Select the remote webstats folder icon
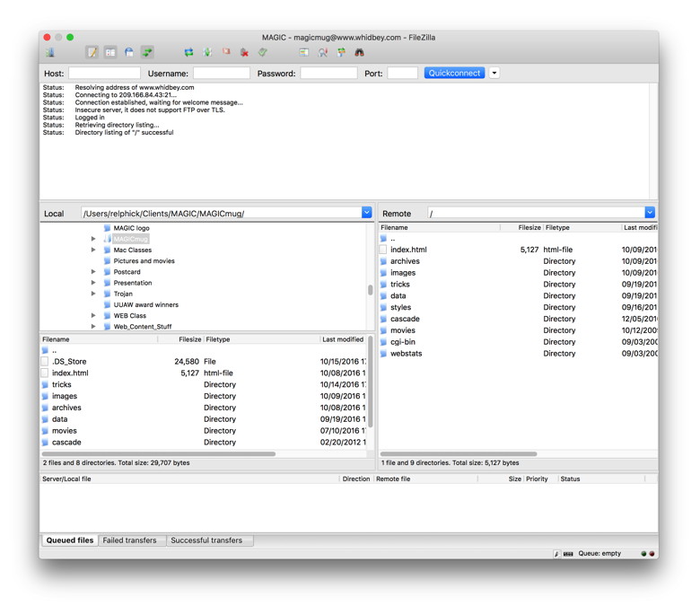This screenshot has width=700, height=606. (x=383, y=354)
